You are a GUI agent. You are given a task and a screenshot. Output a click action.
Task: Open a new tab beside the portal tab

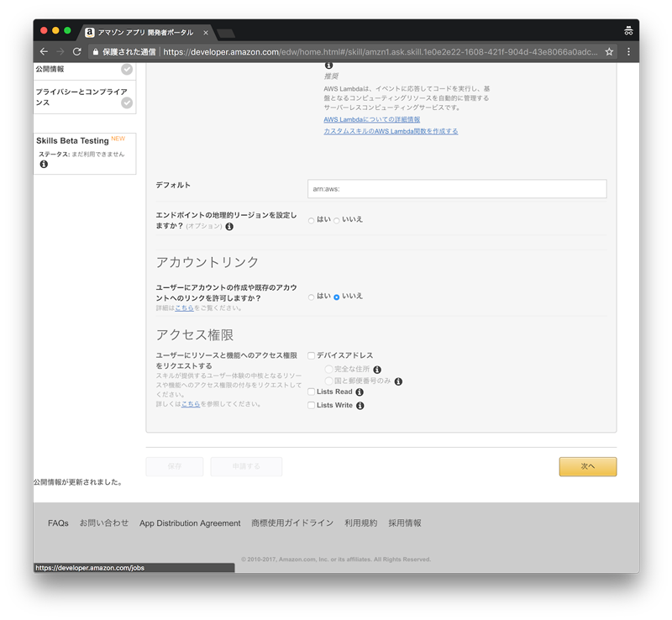[x=226, y=33]
